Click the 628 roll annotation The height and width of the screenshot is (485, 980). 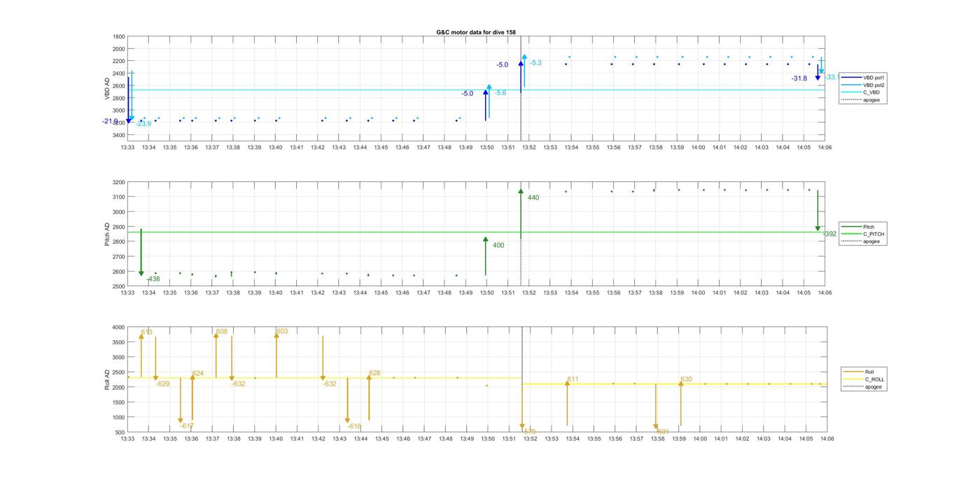pyautogui.click(x=374, y=374)
